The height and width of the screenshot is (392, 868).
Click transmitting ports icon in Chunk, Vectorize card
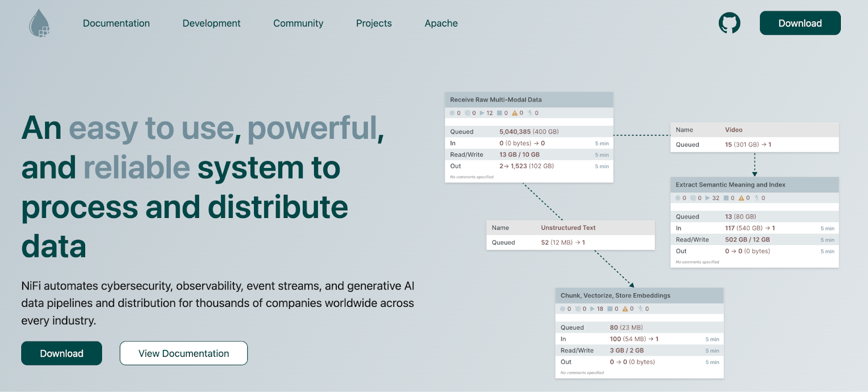[563, 309]
